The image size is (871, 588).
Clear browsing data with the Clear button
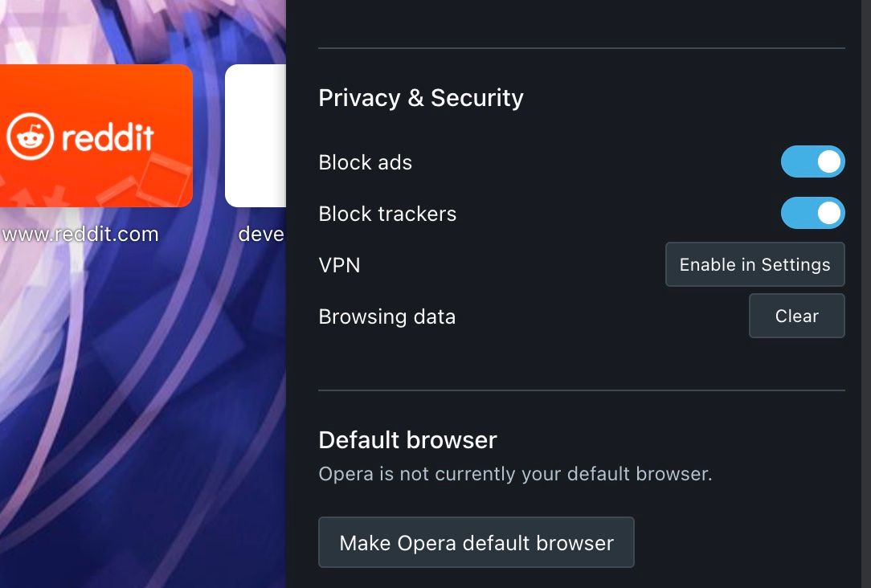tap(796, 316)
